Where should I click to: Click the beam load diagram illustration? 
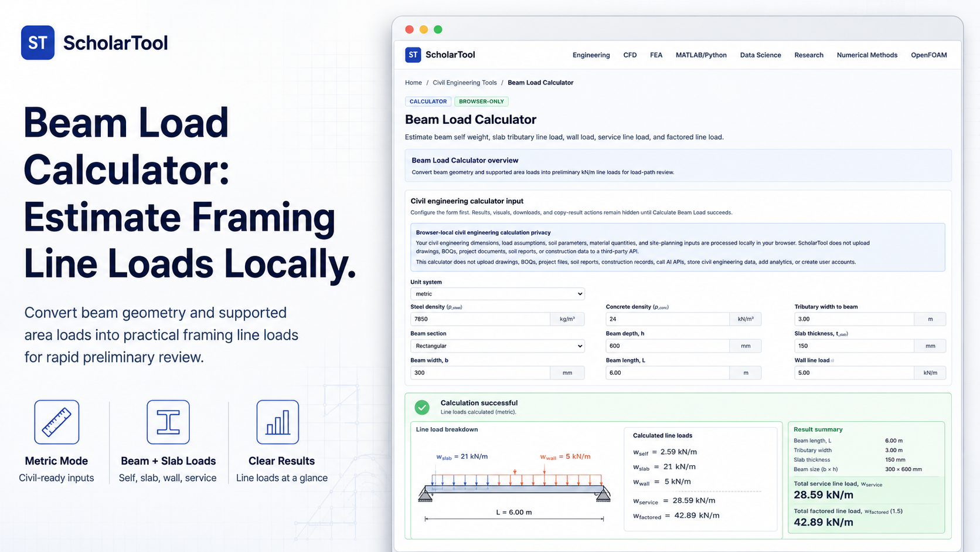coord(514,486)
